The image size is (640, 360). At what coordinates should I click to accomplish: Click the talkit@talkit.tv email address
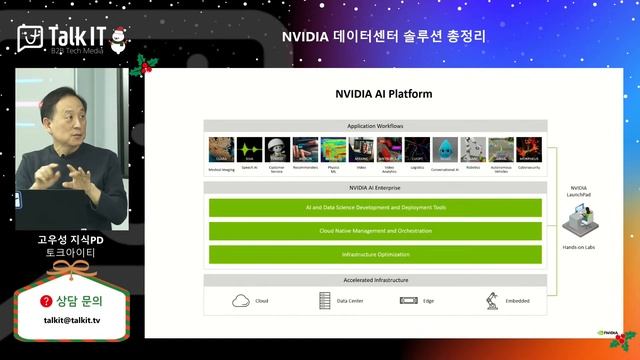(x=72, y=320)
